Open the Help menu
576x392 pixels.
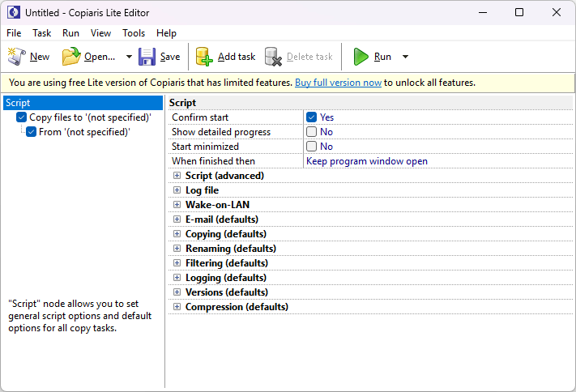coord(166,33)
